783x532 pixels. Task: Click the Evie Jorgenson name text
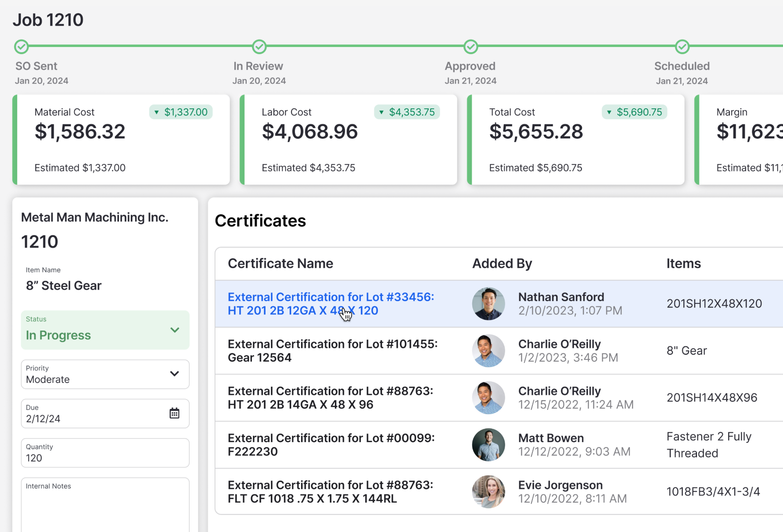(x=560, y=485)
